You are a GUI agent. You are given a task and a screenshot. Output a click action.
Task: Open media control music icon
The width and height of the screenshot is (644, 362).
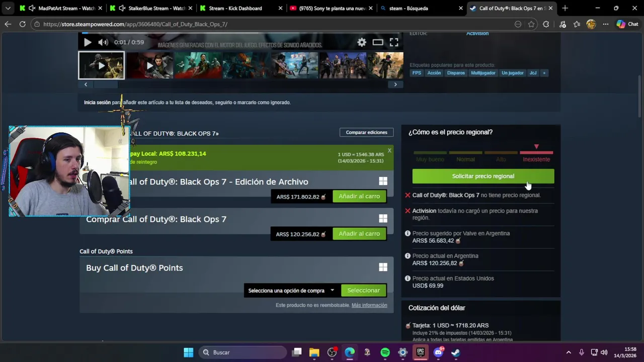(x=562, y=24)
